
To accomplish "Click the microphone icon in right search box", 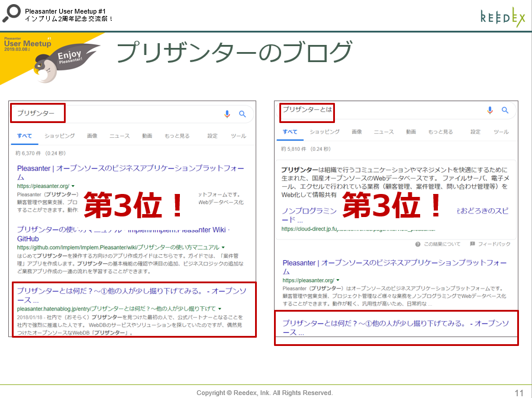I will click(x=489, y=110).
